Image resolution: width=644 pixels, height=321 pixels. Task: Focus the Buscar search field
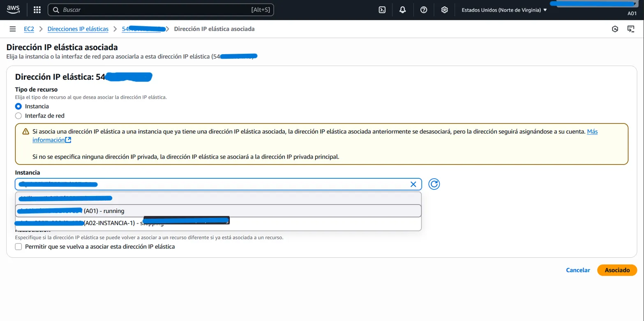tap(156, 10)
